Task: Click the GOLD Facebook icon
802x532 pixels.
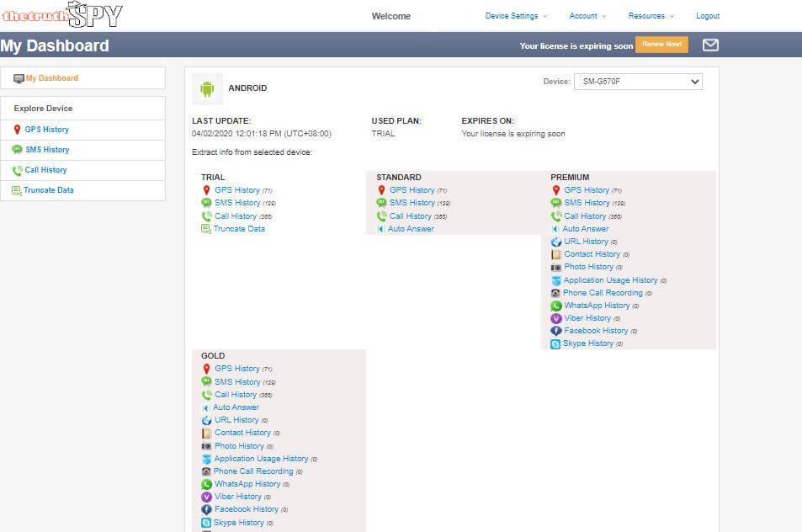Action: coord(207,509)
